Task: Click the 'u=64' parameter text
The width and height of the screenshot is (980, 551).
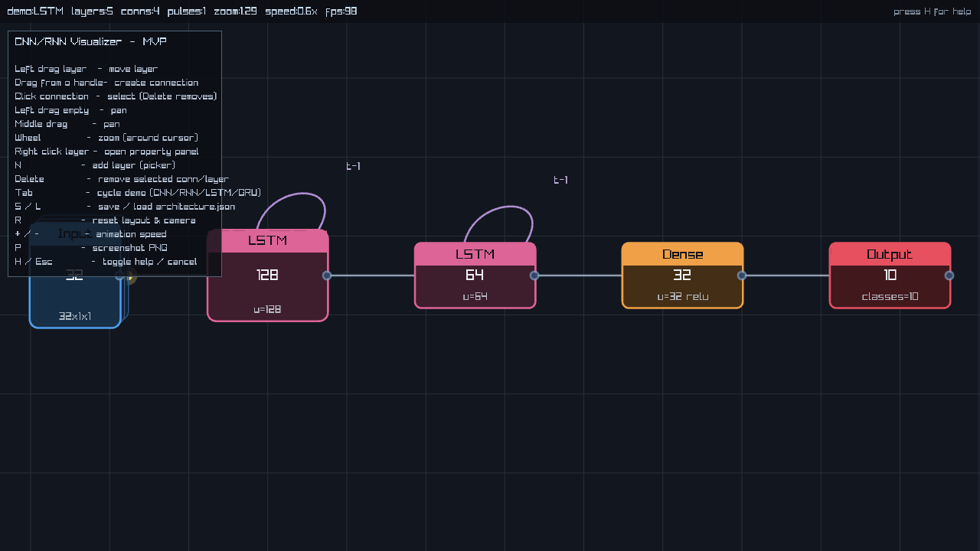Action: (475, 296)
